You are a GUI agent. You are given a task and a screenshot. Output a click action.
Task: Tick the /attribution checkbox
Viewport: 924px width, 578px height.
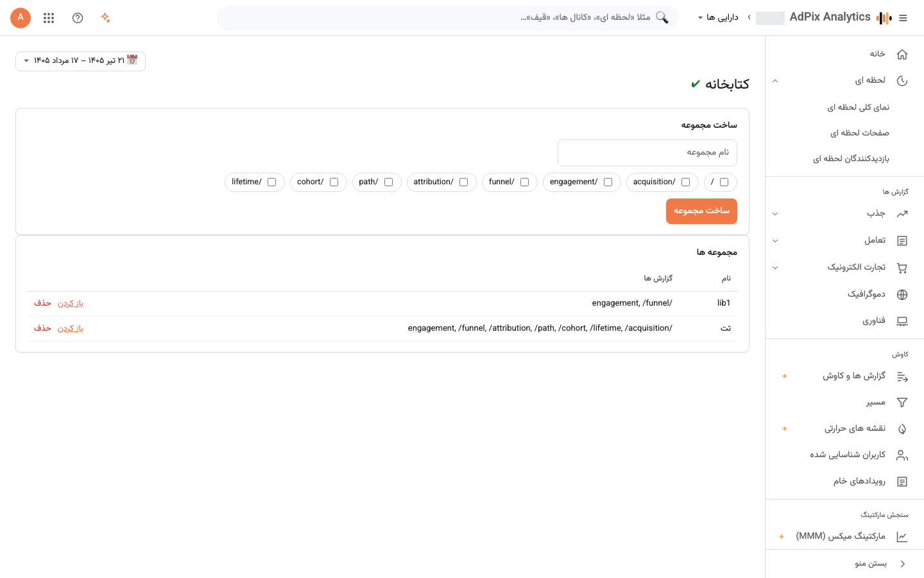point(463,182)
